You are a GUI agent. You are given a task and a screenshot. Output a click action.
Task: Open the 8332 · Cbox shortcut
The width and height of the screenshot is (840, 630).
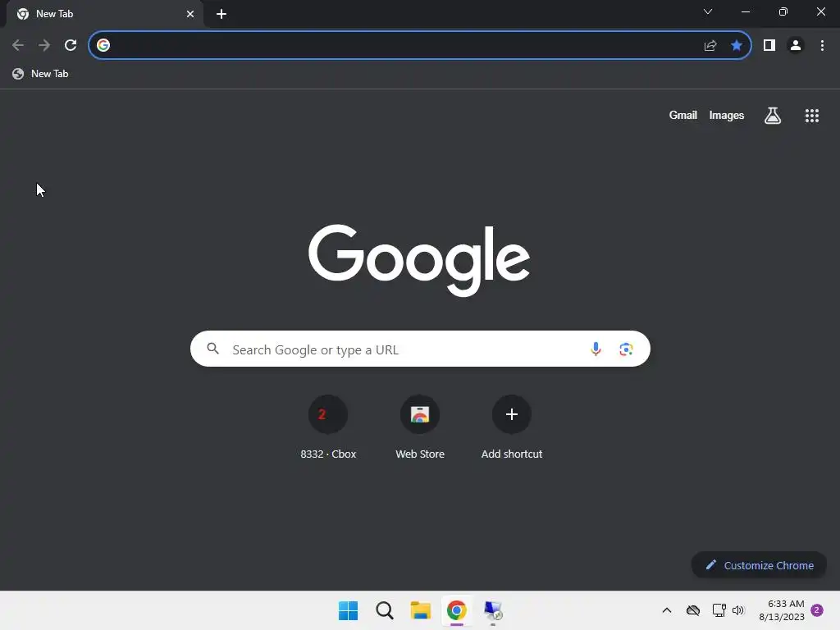pyautogui.click(x=328, y=427)
